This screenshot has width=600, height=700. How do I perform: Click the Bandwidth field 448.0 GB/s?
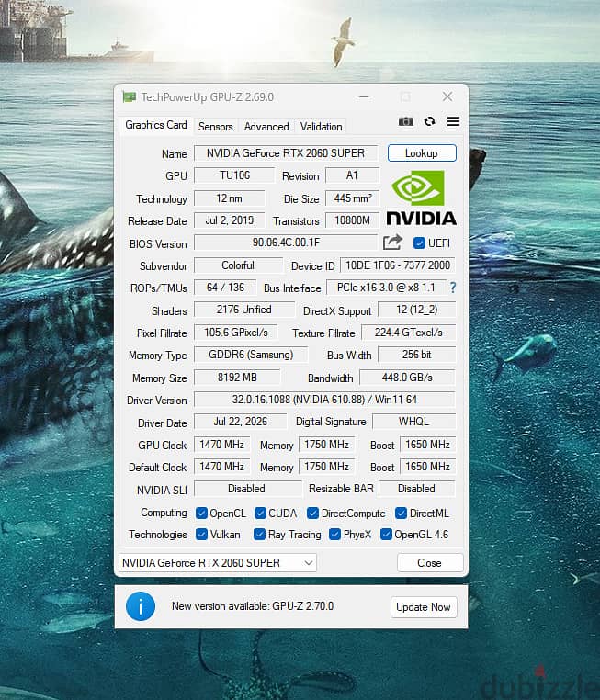(407, 378)
